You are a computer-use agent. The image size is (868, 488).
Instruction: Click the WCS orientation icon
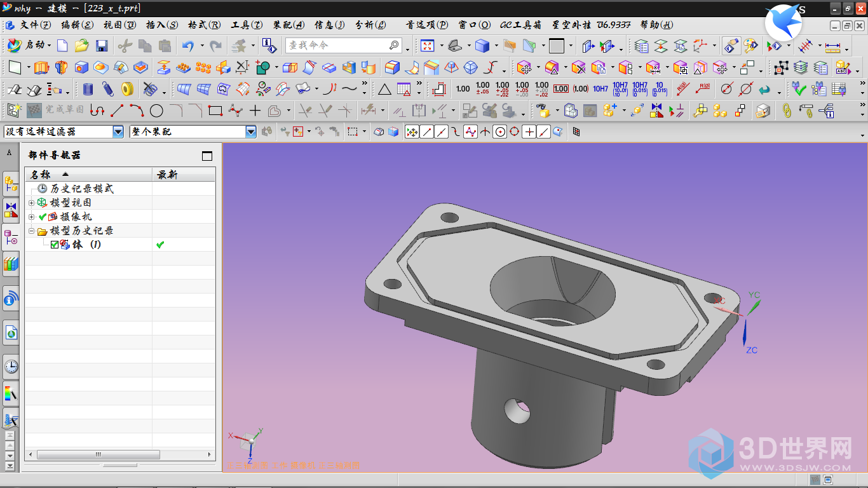click(700, 46)
